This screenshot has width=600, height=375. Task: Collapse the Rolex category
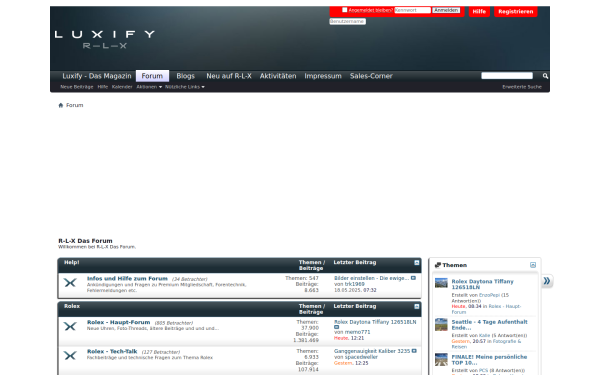(x=417, y=307)
